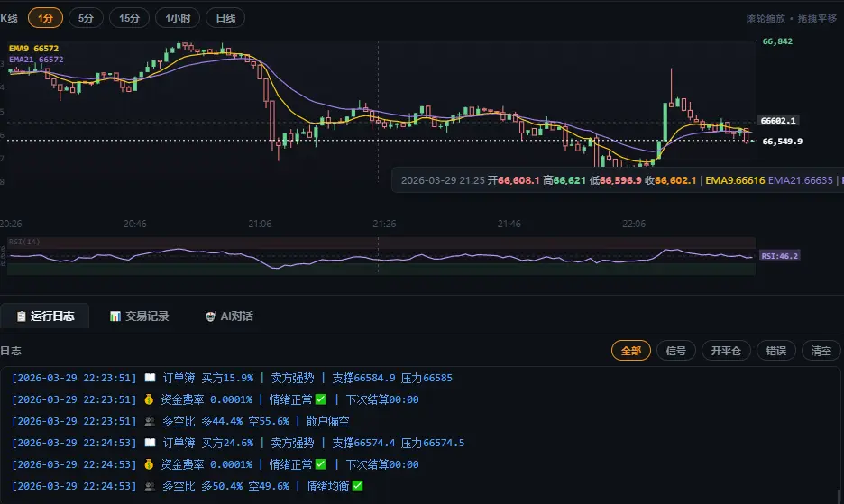
Task: Click people icon in 22:24:53 log
Action: point(151,486)
